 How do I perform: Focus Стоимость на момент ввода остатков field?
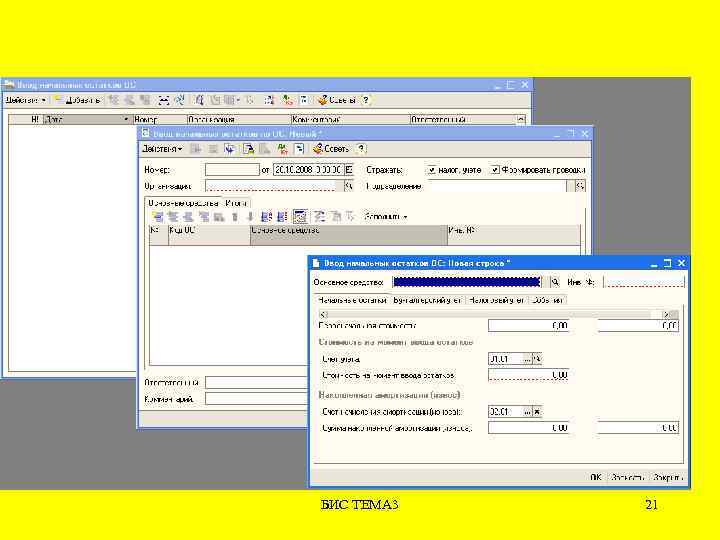[x=529, y=375]
